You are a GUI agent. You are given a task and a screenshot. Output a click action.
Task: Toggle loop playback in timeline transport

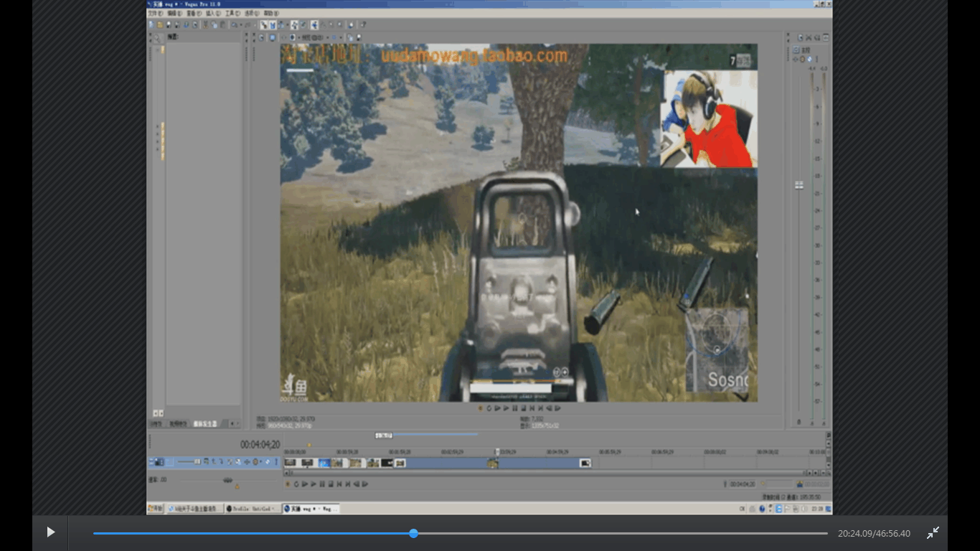pyautogui.click(x=296, y=484)
